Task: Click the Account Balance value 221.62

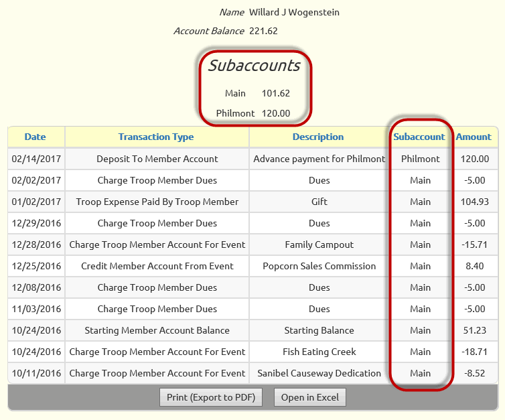Action: coord(263,31)
